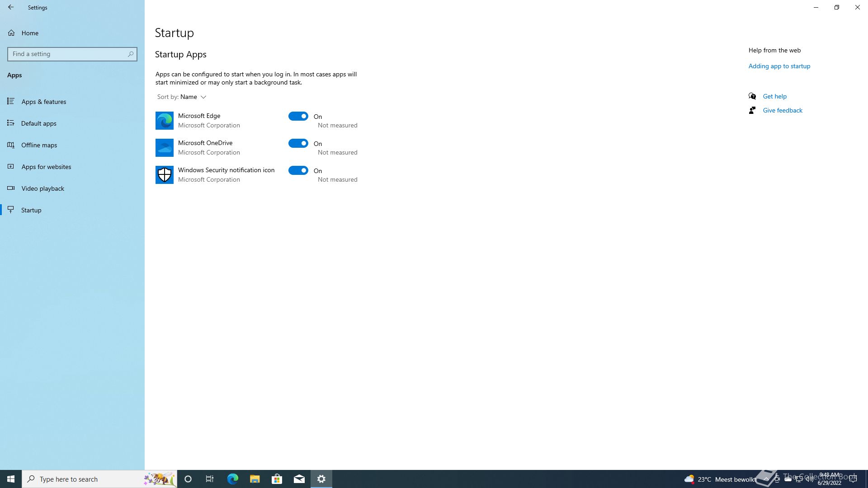Open Adding app to startup link

point(779,66)
